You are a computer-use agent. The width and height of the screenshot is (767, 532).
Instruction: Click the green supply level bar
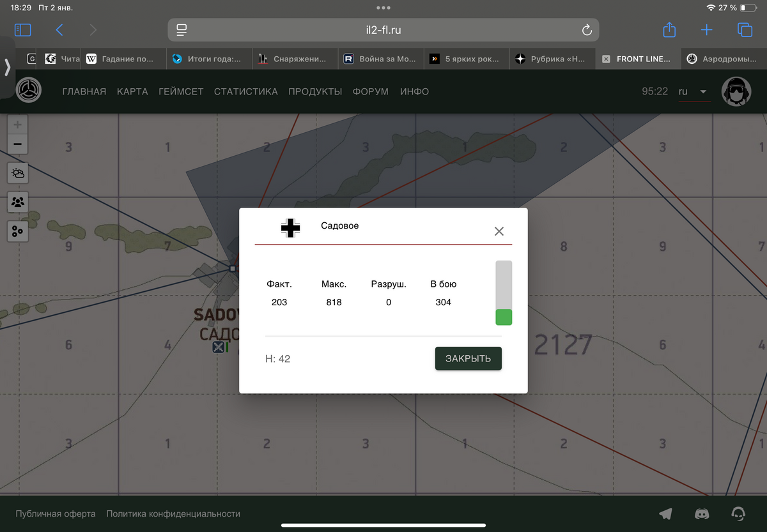tap(504, 317)
